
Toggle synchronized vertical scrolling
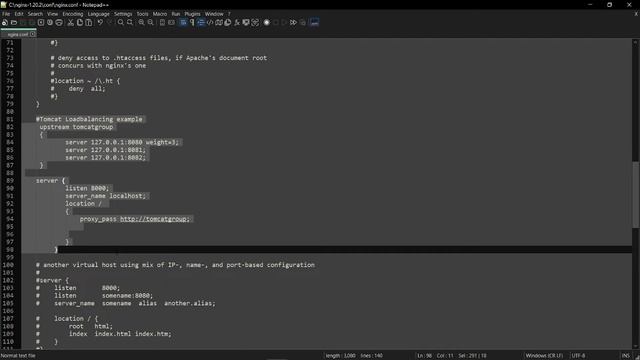[x=162, y=22]
